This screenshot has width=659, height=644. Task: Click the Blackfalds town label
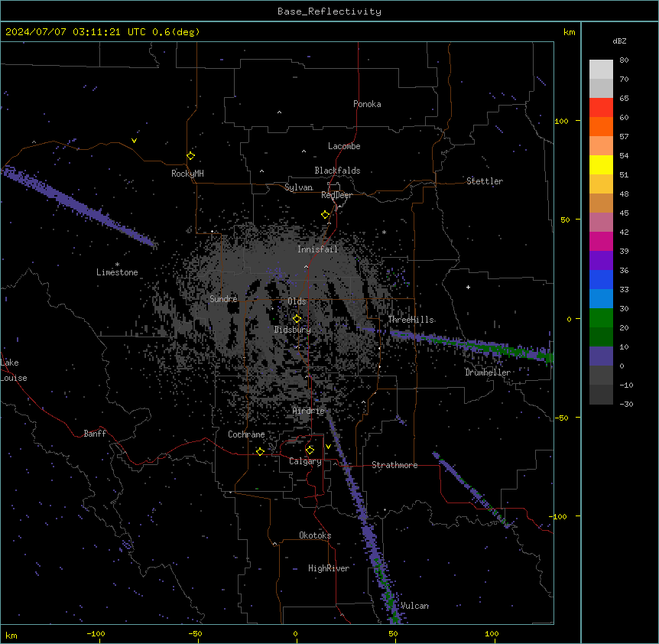click(x=337, y=171)
